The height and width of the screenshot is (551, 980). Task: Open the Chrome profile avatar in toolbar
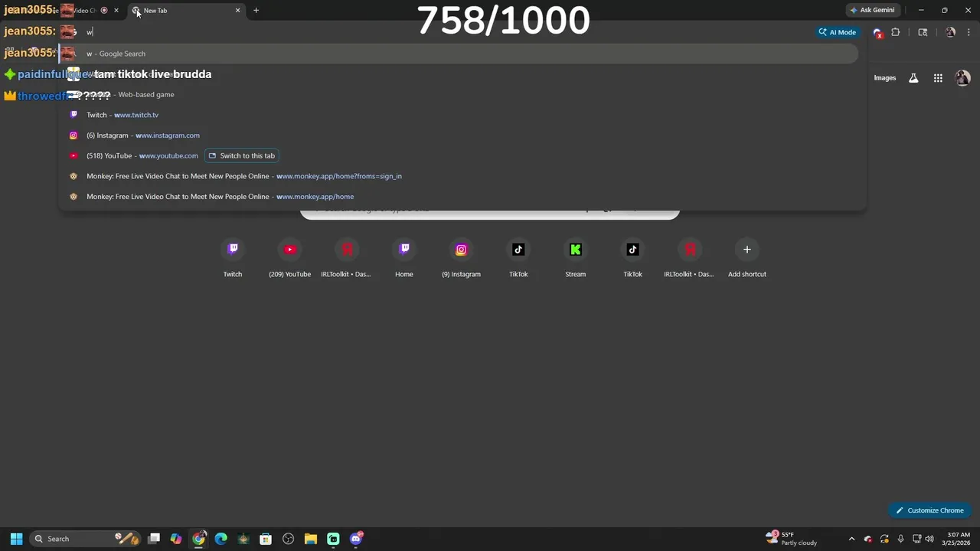click(950, 32)
